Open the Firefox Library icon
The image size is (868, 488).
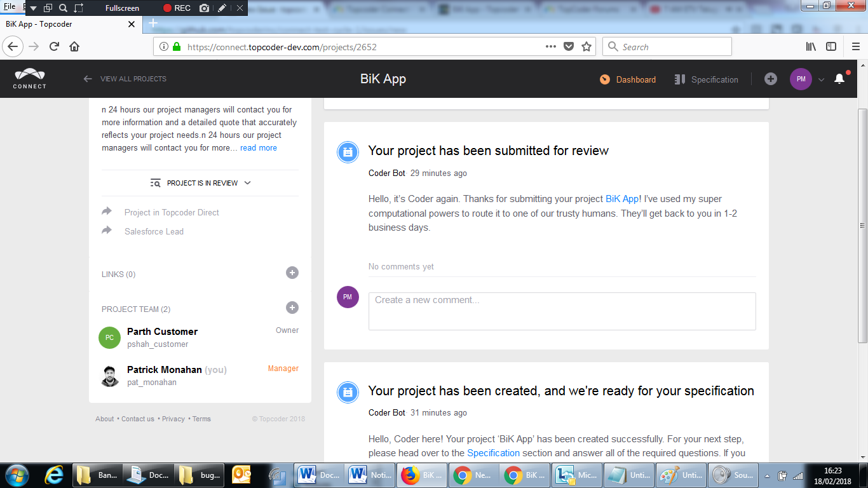811,46
